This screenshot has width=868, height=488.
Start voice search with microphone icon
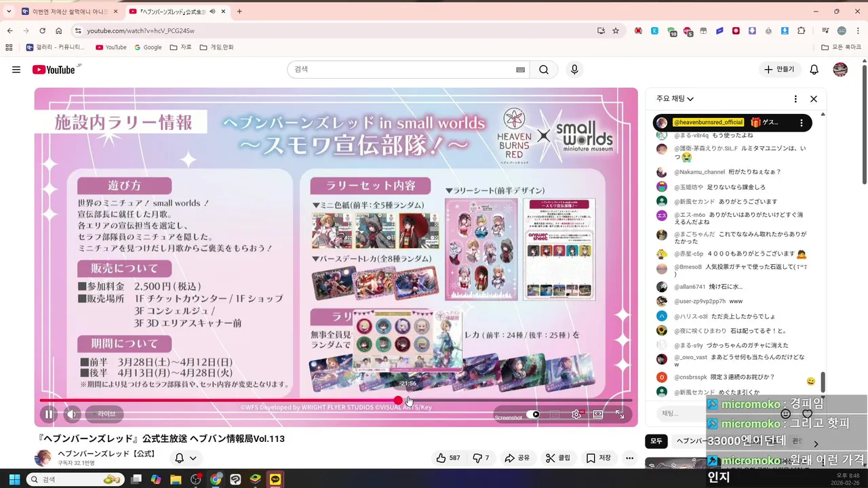575,69
